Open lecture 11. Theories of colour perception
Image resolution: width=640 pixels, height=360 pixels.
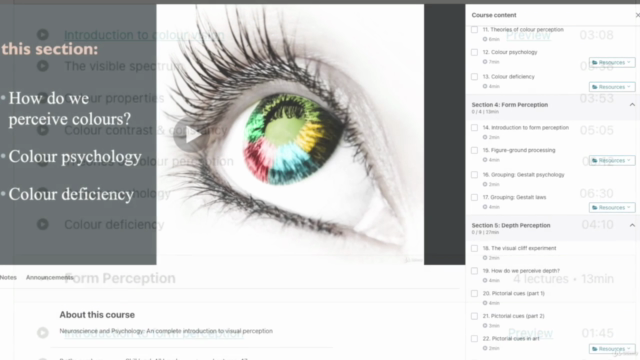click(523, 29)
